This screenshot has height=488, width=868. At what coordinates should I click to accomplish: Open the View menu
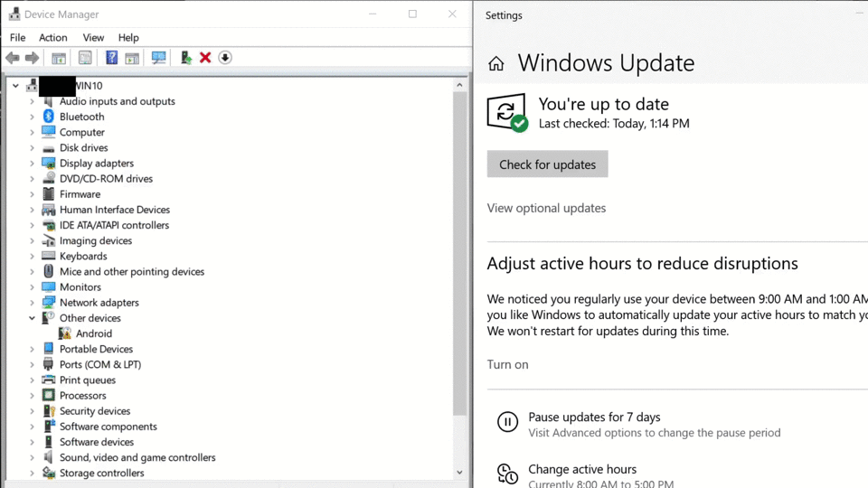click(93, 37)
